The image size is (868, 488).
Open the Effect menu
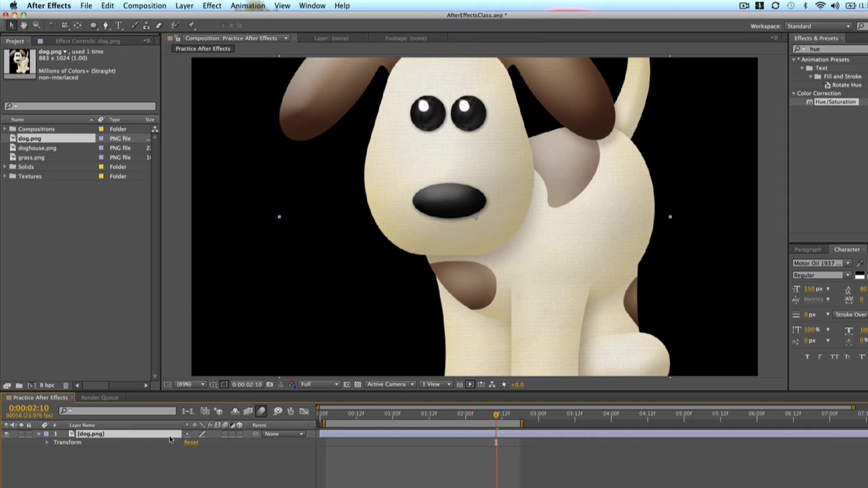(212, 5)
